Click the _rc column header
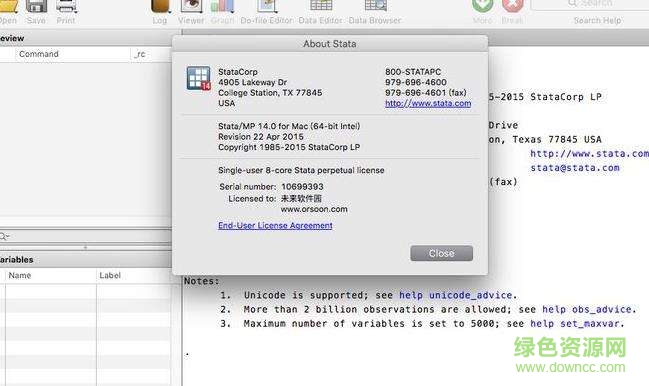 point(140,54)
